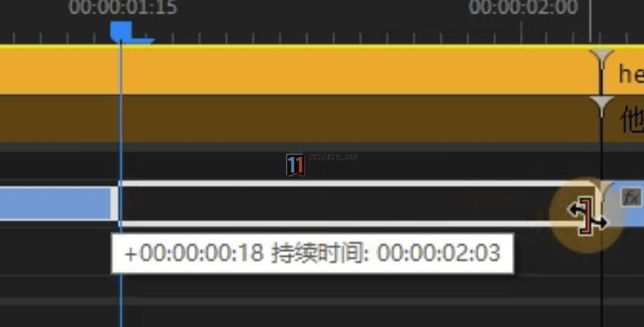Select the gray marker on brown caption track
644x327 pixels.
coord(601,106)
